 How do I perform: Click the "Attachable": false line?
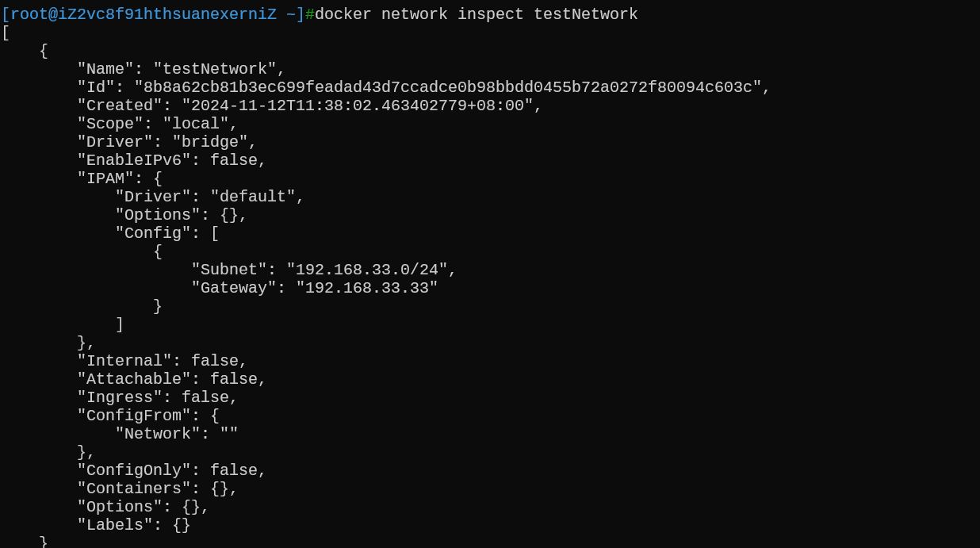pyautogui.click(x=171, y=379)
